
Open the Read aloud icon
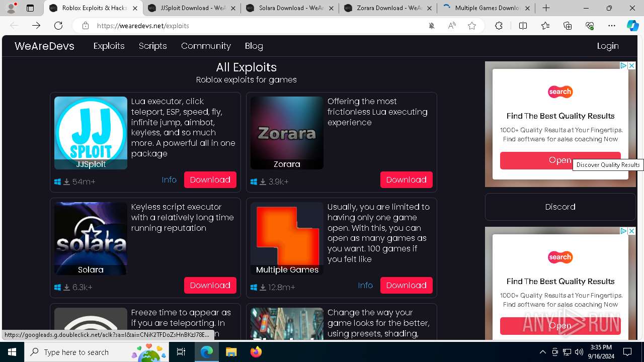[x=452, y=26]
